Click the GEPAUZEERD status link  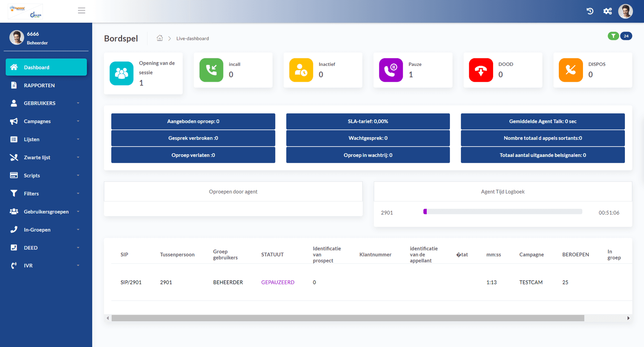[x=278, y=282]
